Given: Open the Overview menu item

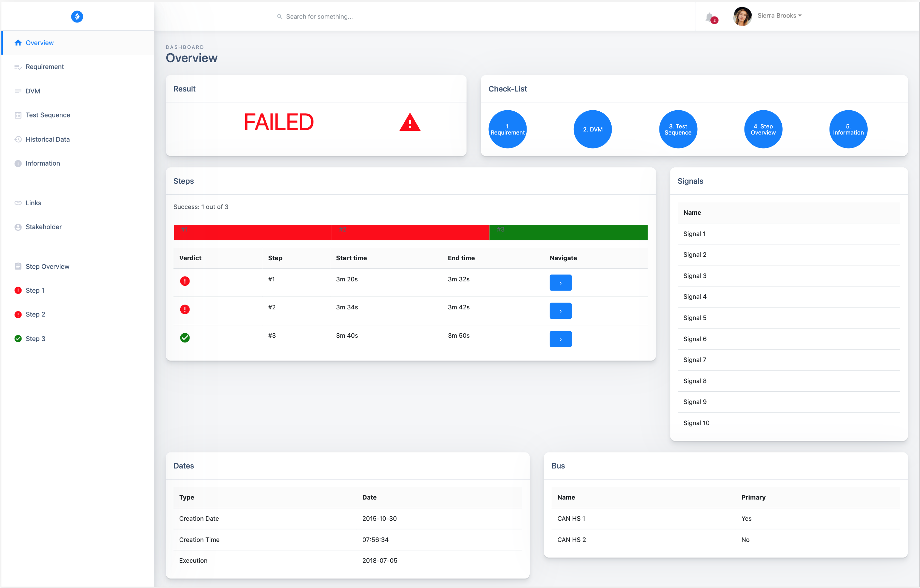Looking at the screenshot, I should [78, 43].
